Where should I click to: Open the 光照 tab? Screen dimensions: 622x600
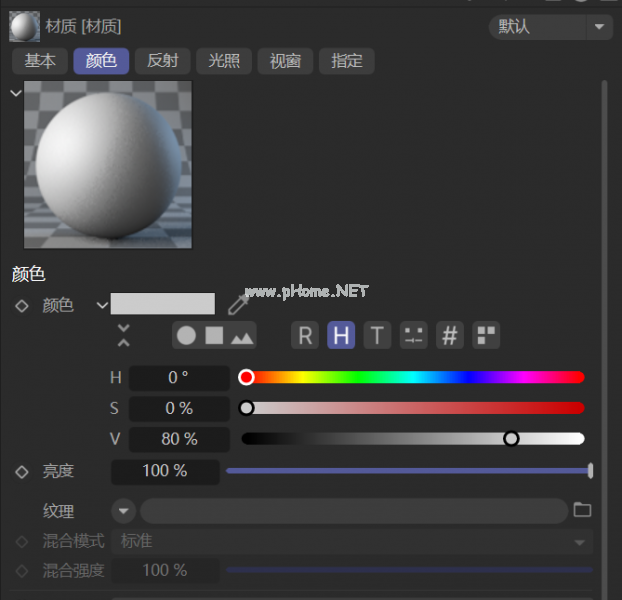(224, 61)
